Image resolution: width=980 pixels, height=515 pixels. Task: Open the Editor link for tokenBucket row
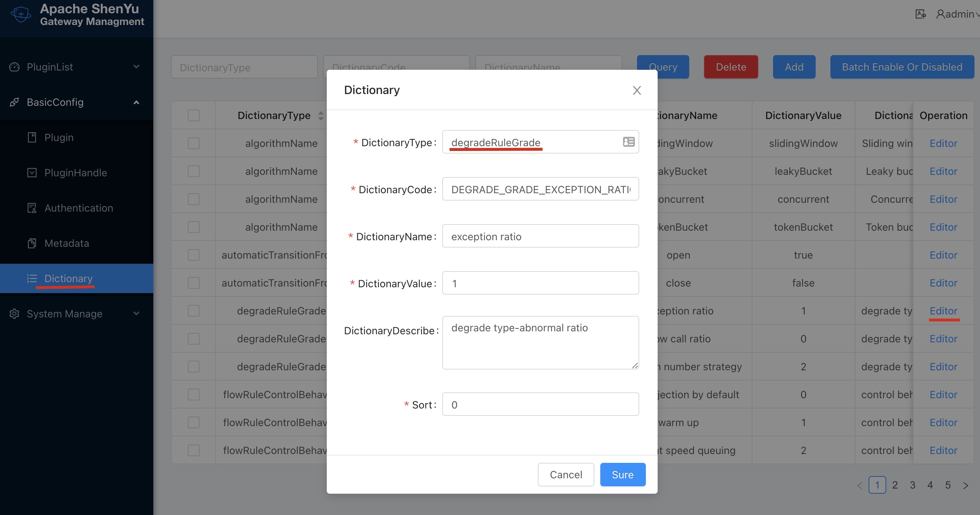[x=943, y=227]
